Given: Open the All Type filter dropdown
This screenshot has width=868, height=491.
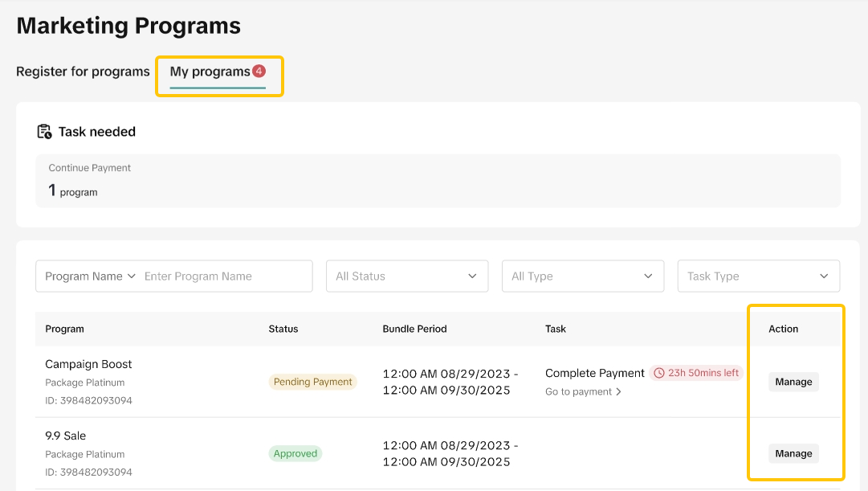Looking at the screenshot, I should (x=582, y=276).
